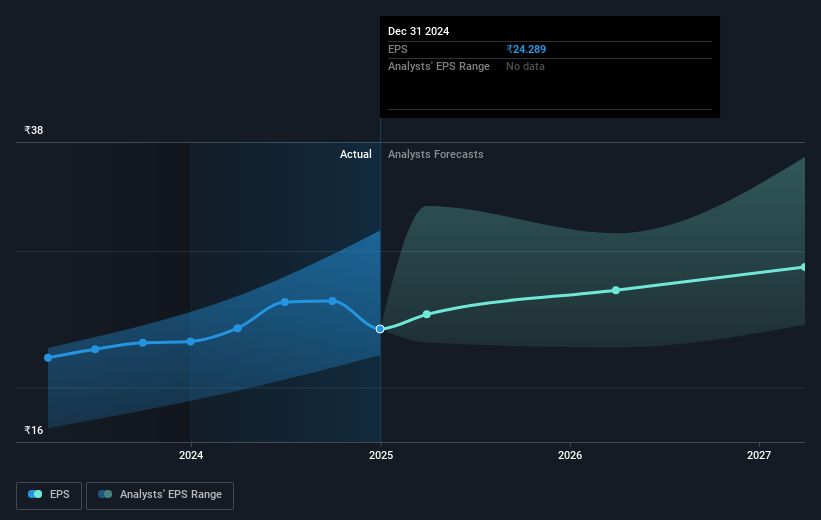Viewport: 821px width, 520px height.
Task: Click the last forecast point at the chart's right edge
Action: point(803,267)
